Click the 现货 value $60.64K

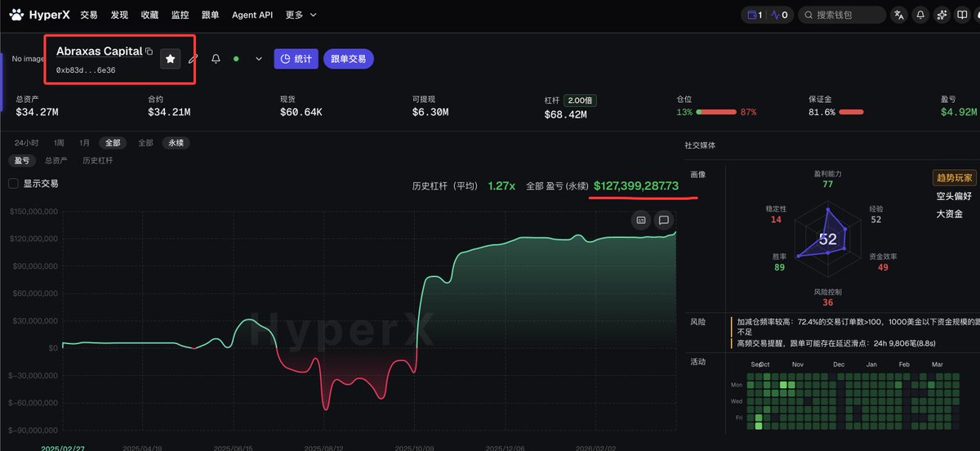301,113
